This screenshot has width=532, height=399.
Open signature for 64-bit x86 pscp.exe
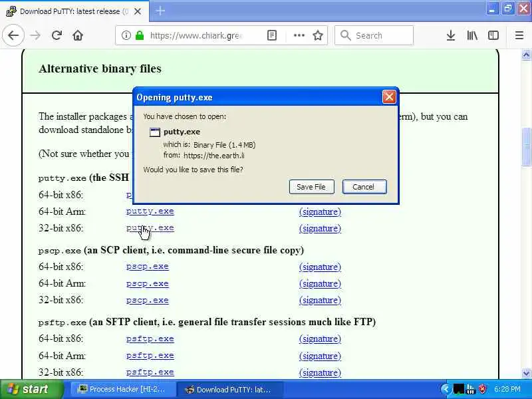click(320, 267)
